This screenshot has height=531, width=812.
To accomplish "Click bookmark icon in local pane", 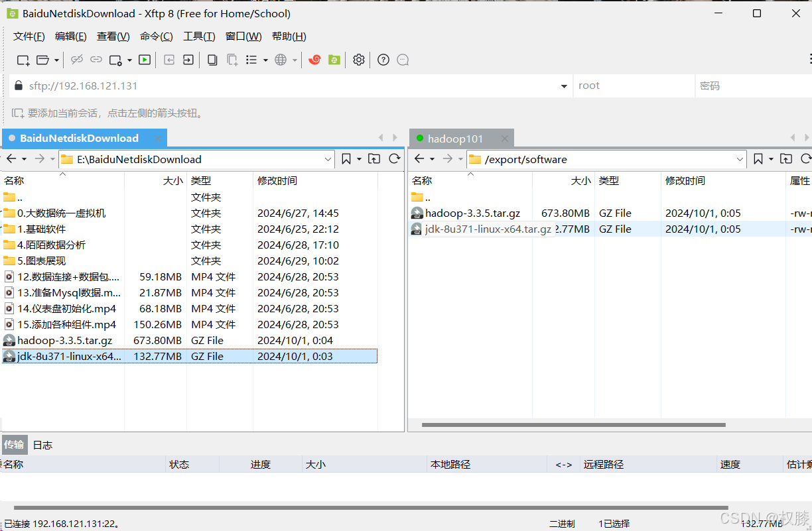I will click(346, 159).
